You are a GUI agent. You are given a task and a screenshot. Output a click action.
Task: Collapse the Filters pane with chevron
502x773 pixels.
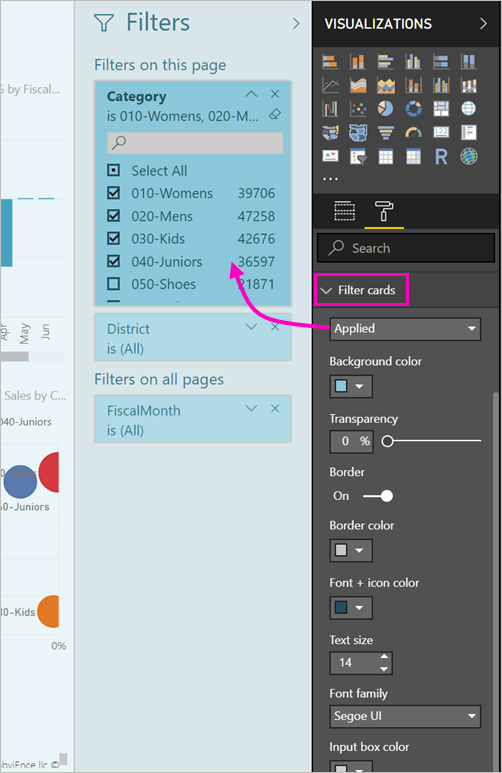(x=296, y=23)
